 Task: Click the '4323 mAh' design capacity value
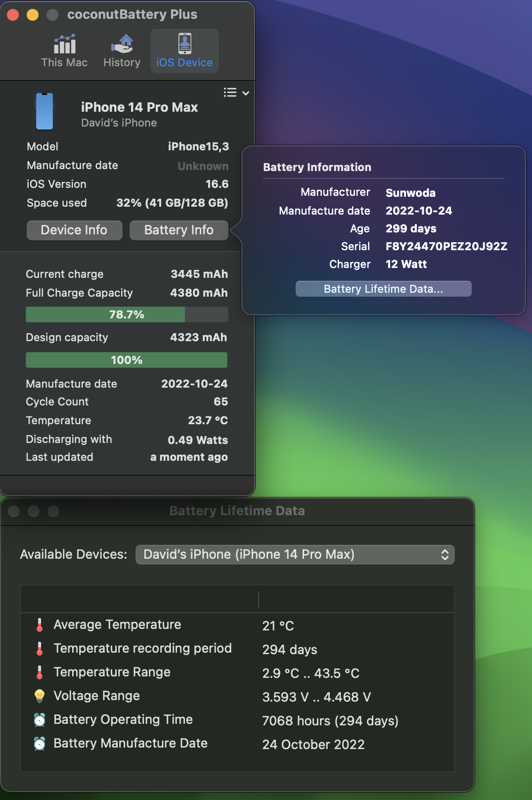pyautogui.click(x=198, y=337)
